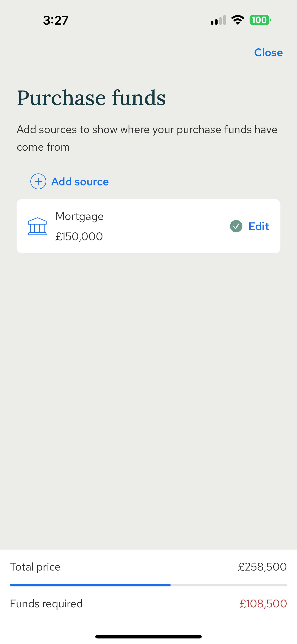This screenshot has height=644, width=297.
Task: Tap the home indicator bar
Action: tap(148, 636)
